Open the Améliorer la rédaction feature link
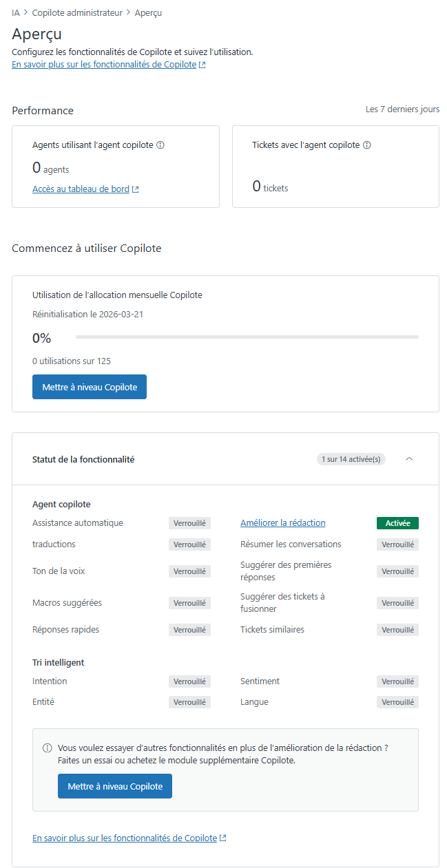447x868 pixels. tap(282, 523)
